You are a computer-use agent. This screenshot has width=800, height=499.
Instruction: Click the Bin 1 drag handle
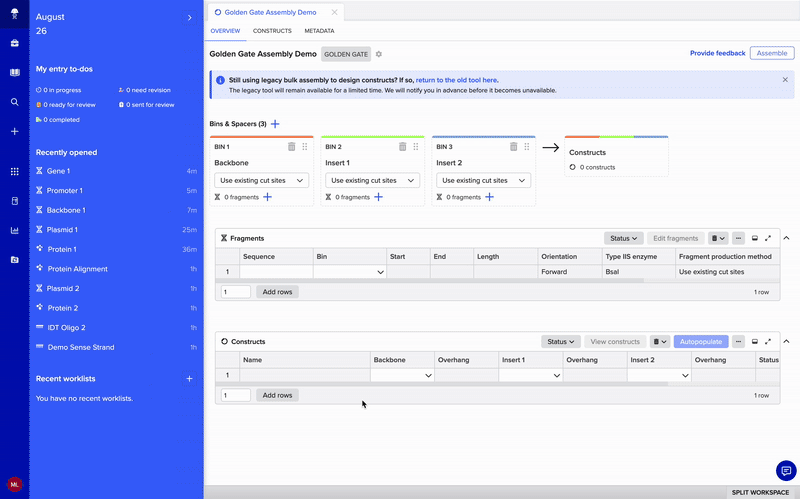point(305,146)
